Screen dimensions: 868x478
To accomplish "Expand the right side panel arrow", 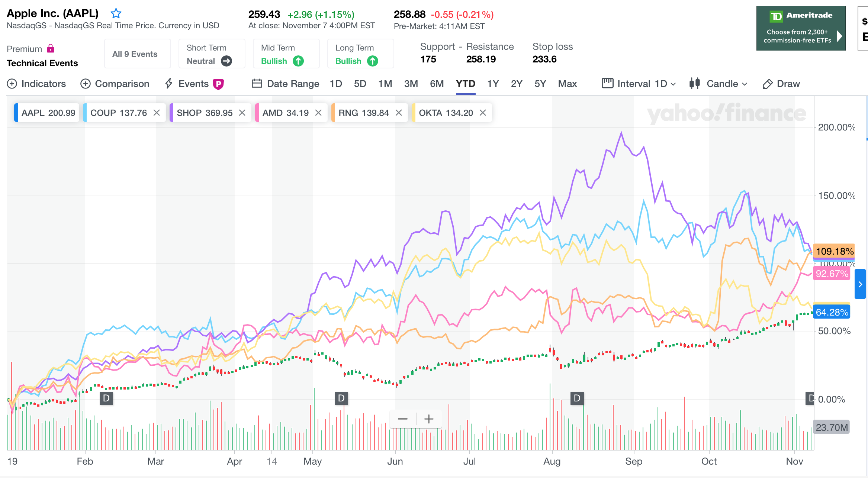I will pos(860,284).
